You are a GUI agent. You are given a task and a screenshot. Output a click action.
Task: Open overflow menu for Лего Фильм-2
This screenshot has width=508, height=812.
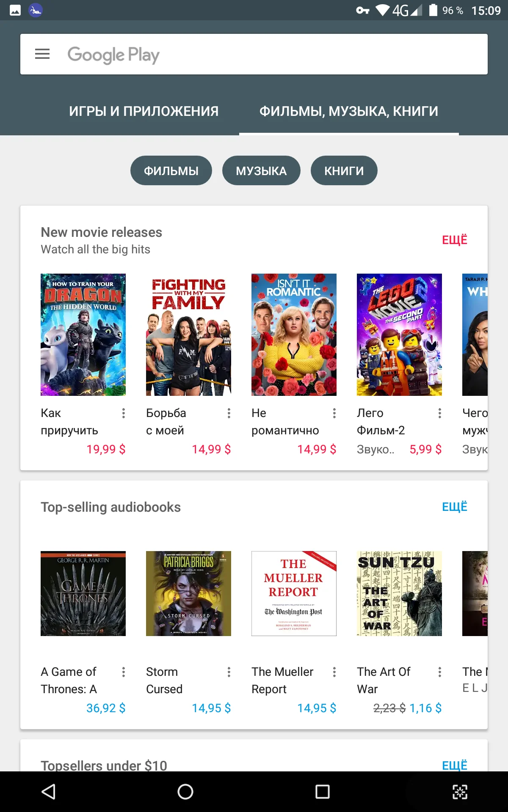(440, 413)
